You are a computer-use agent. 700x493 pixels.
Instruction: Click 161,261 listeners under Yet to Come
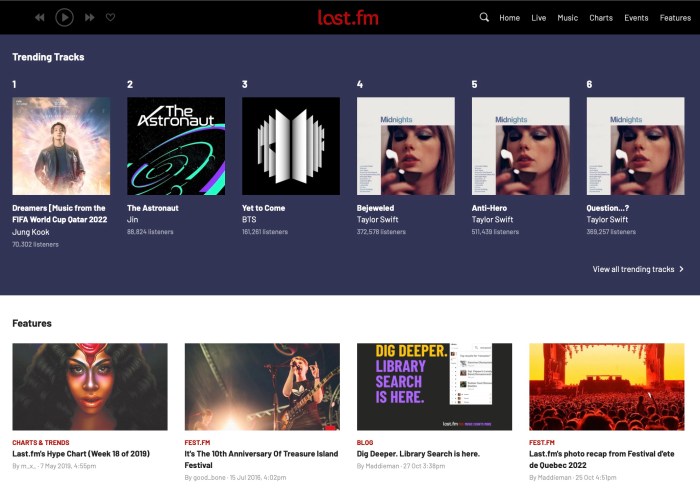point(265,232)
